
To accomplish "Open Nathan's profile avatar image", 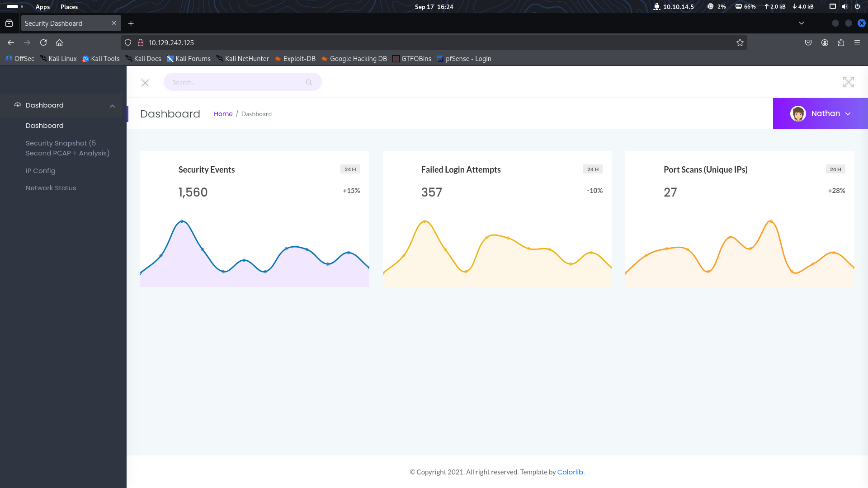I will click(x=798, y=113).
